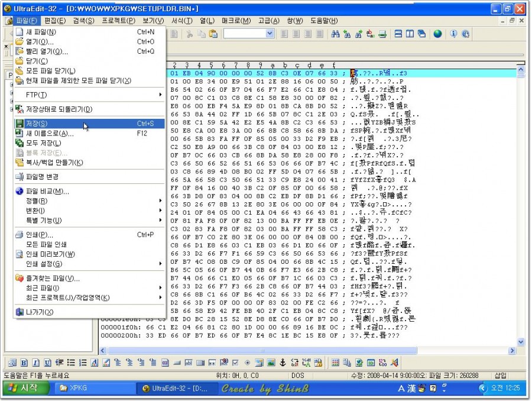
Task: Choose 인쇄 미리보기(W) print preview
Action: point(90,254)
